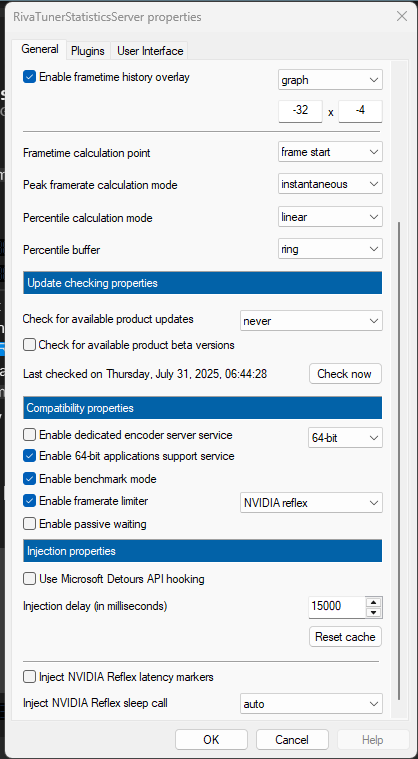Check Use Microsoft Detours API hooking
Viewport: 418px width, 759px height.
[x=30, y=578]
